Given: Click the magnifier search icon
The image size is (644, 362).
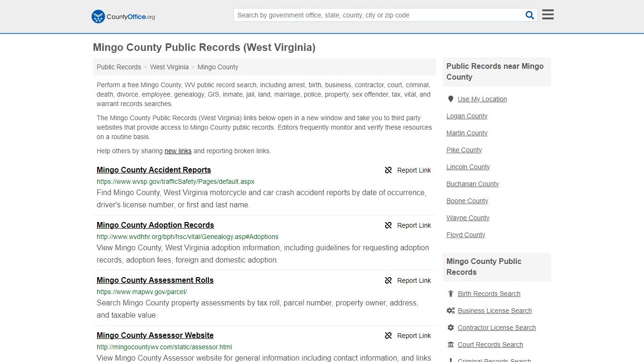Looking at the screenshot, I should point(530,15).
